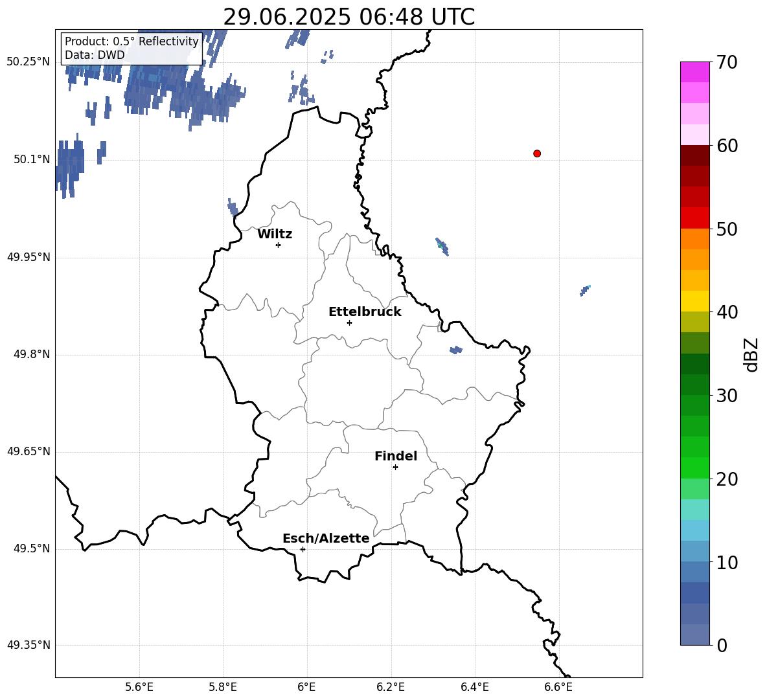Click the small radar echo southeast of Ettelbruck
The width and height of the screenshot is (767, 700).
pos(456,350)
